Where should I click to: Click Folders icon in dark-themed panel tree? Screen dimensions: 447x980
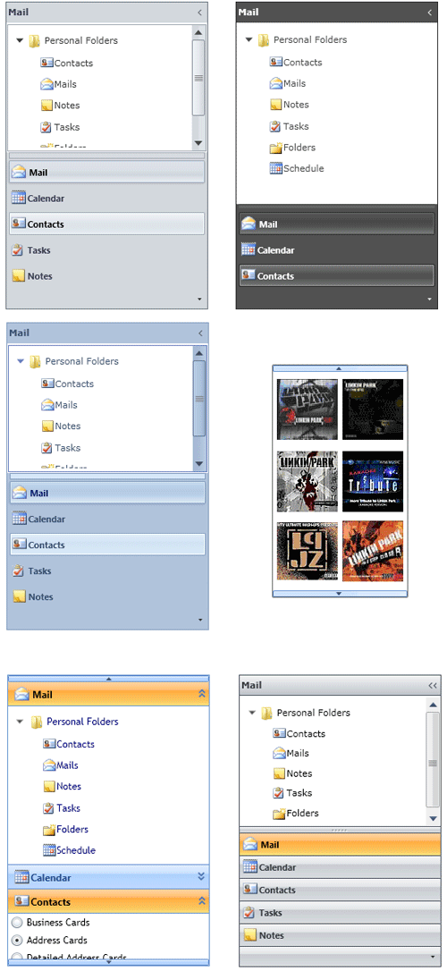point(276,148)
